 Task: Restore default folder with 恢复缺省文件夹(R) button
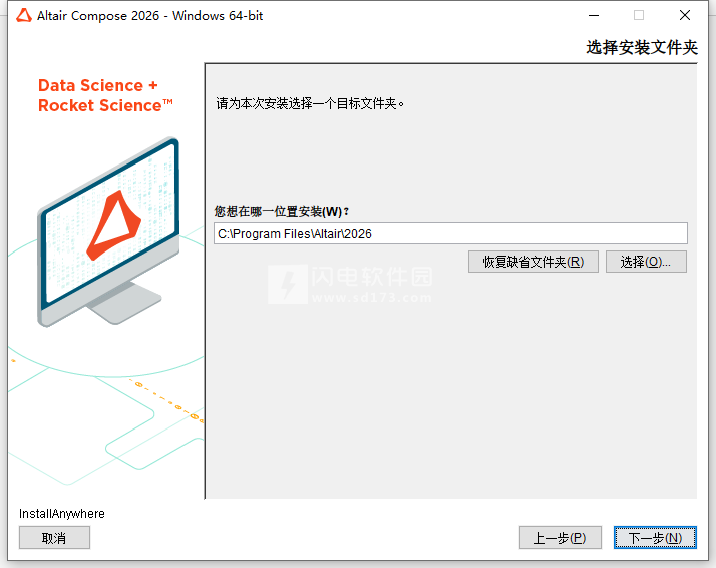coord(533,262)
